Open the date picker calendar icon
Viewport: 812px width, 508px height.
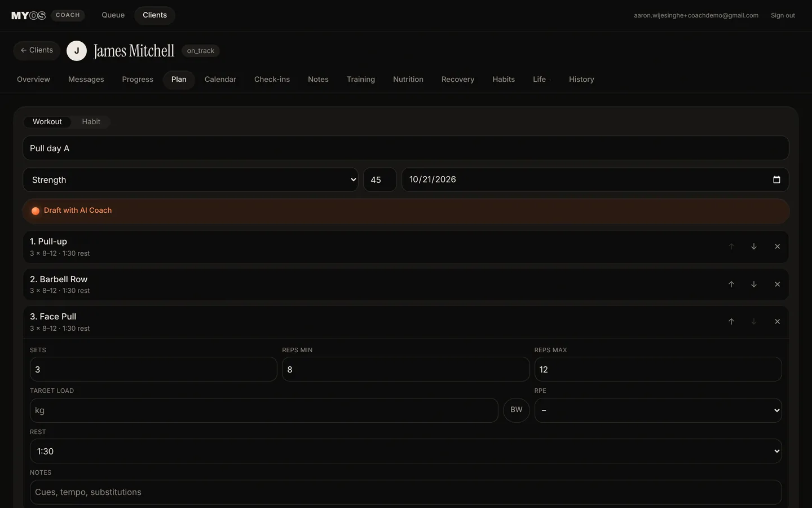776,179
